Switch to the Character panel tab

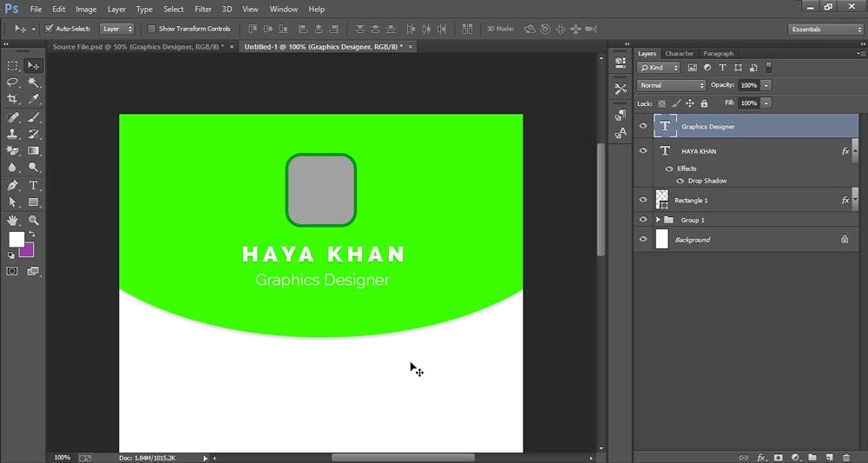pyautogui.click(x=679, y=54)
